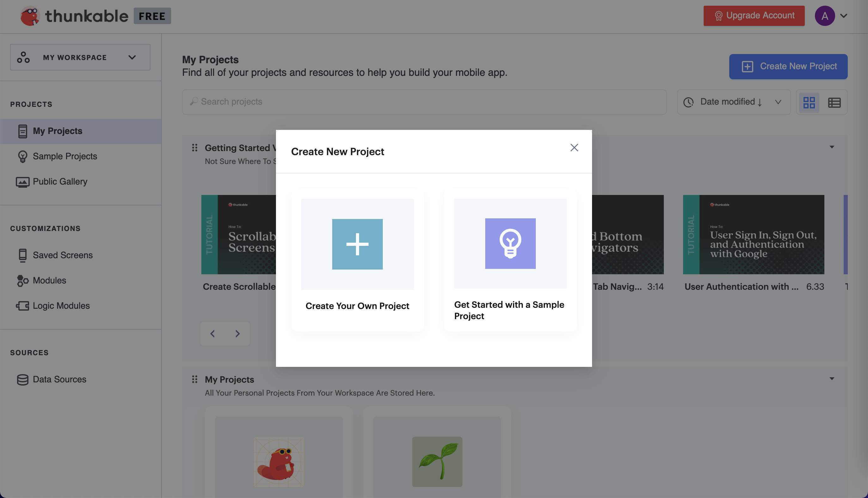The width and height of the screenshot is (868, 498).
Task: Click the Upgrade Account button
Action: click(754, 16)
